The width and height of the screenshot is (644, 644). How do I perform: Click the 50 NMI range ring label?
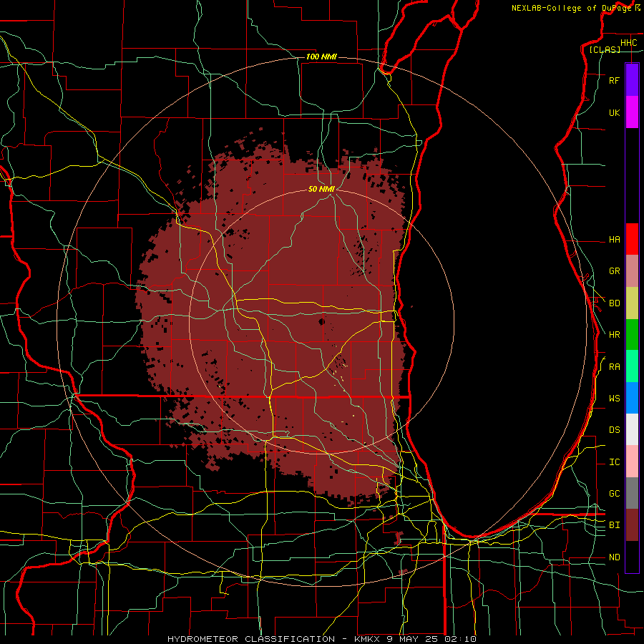pyautogui.click(x=321, y=190)
